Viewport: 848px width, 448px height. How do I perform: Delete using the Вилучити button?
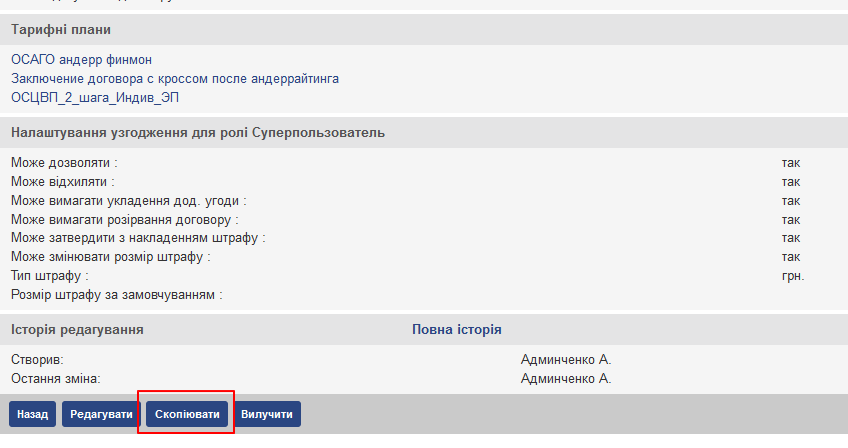pos(268,414)
